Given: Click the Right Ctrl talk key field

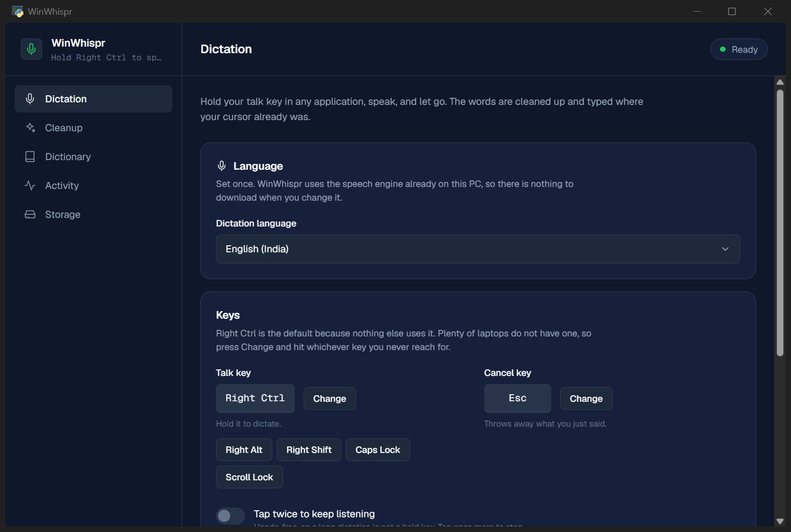Looking at the screenshot, I should pos(255,398).
